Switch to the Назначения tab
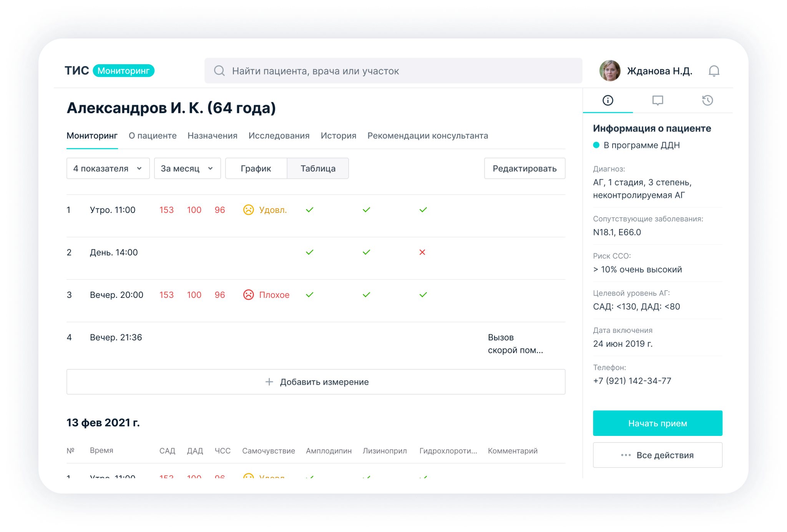Image resolution: width=787 pixels, height=532 pixels. [x=213, y=136]
